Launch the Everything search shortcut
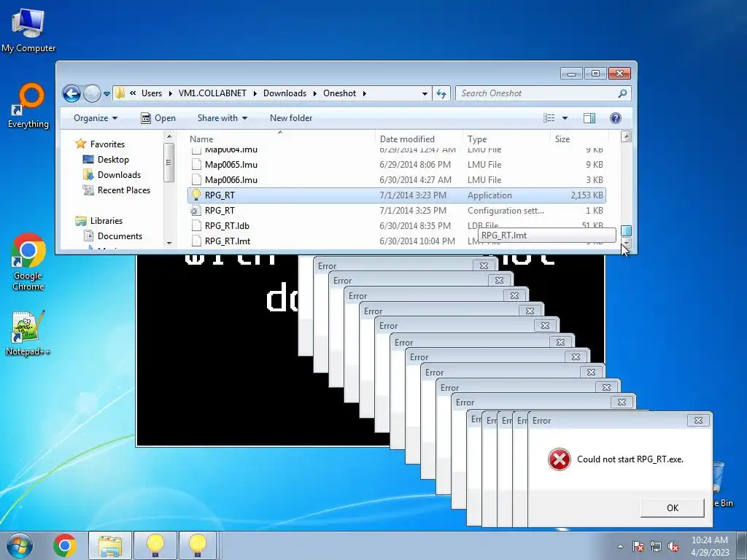This screenshot has width=747, height=560. click(28, 106)
